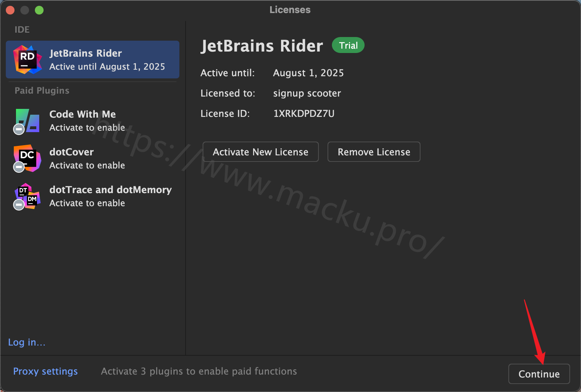Click the dotTrace and dotMemory icon
The width and height of the screenshot is (581, 392).
(x=28, y=196)
